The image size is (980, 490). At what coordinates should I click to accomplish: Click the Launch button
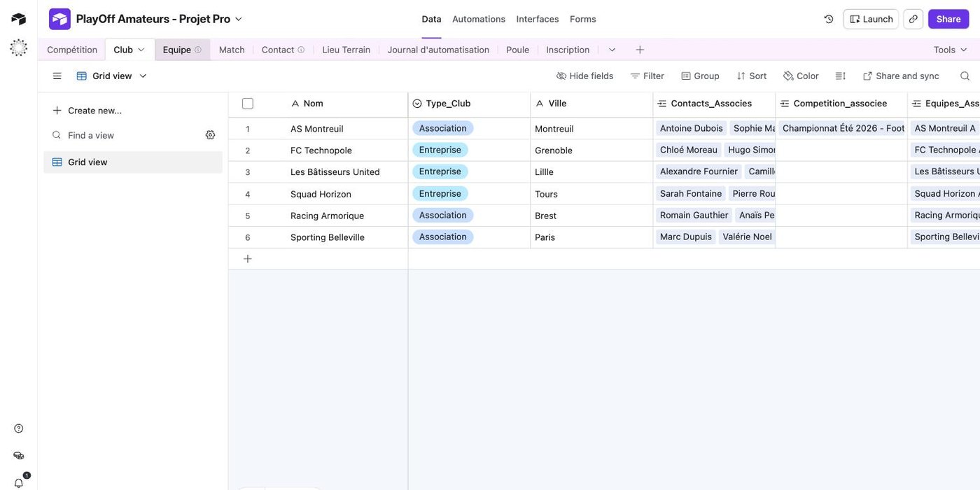[x=871, y=19]
